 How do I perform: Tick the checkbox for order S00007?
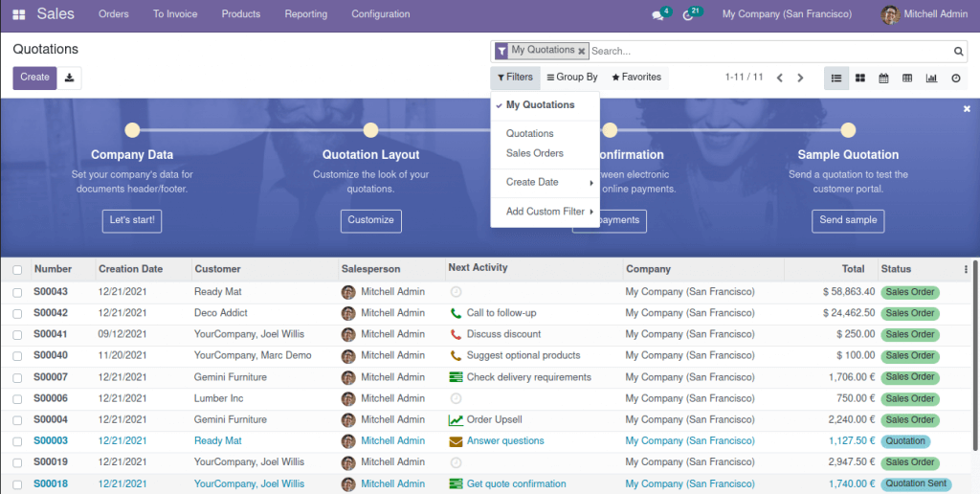click(x=17, y=377)
